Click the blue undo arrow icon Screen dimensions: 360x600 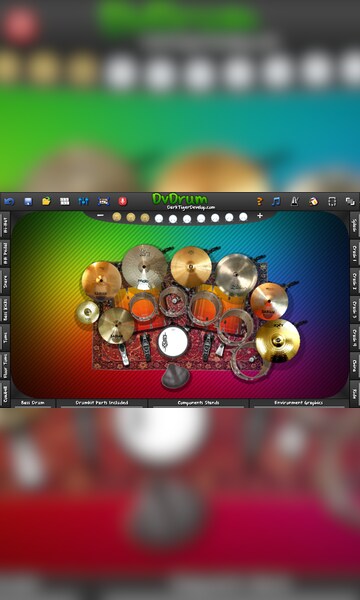[9, 201]
